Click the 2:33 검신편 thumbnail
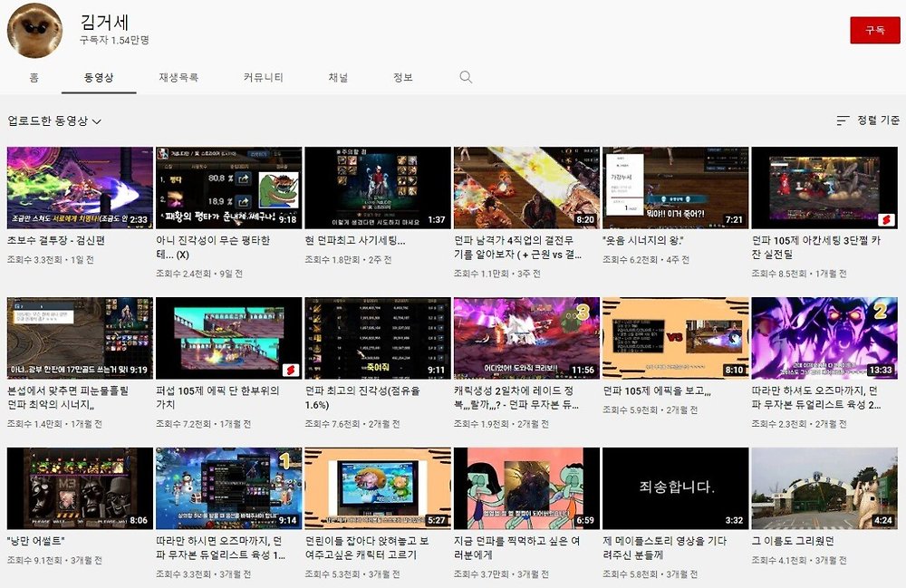 [x=80, y=188]
